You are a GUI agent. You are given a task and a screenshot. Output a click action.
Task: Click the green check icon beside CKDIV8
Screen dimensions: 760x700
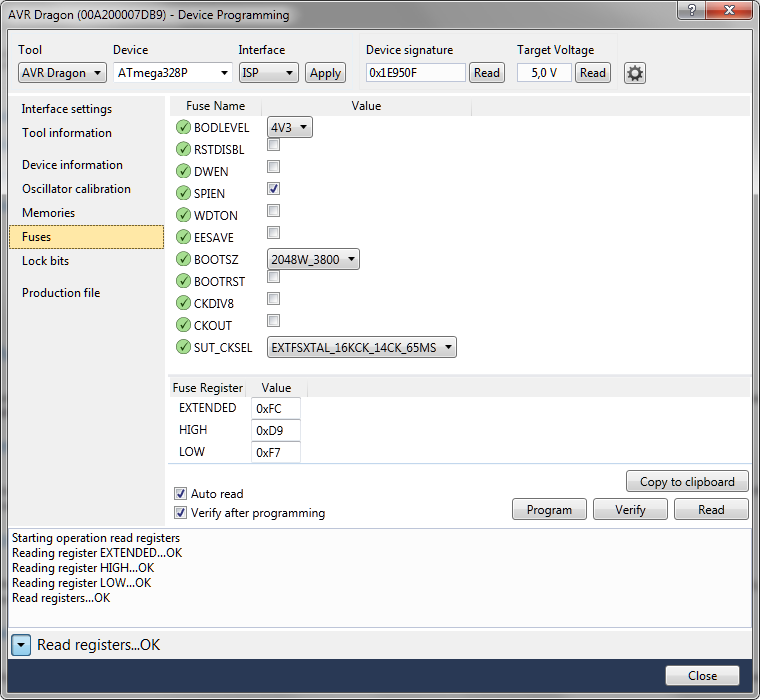(183, 303)
